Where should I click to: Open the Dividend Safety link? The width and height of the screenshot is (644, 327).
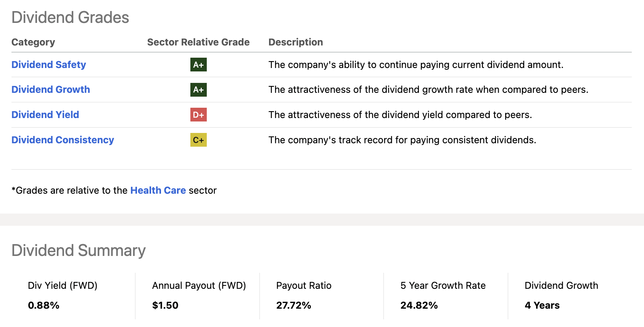click(x=48, y=65)
